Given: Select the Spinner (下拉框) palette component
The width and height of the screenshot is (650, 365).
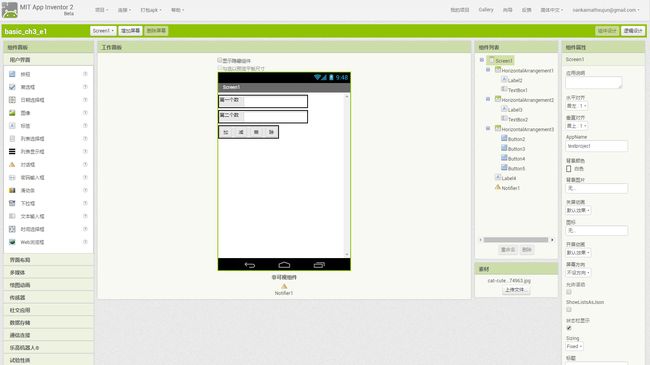Looking at the screenshot, I should (x=28, y=203).
